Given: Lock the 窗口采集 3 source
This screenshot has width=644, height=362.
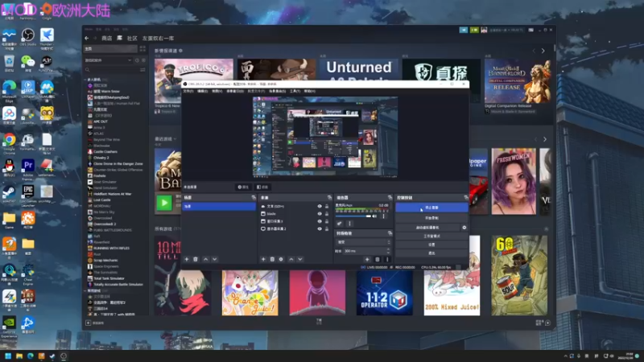Looking at the screenshot, I should coord(327,221).
